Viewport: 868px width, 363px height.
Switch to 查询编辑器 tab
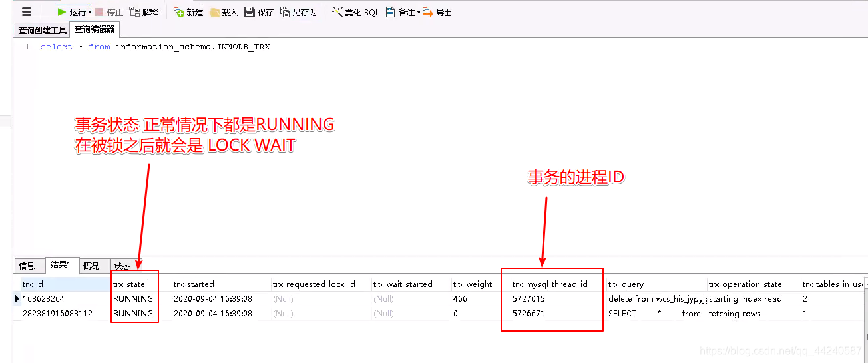(95, 29)
